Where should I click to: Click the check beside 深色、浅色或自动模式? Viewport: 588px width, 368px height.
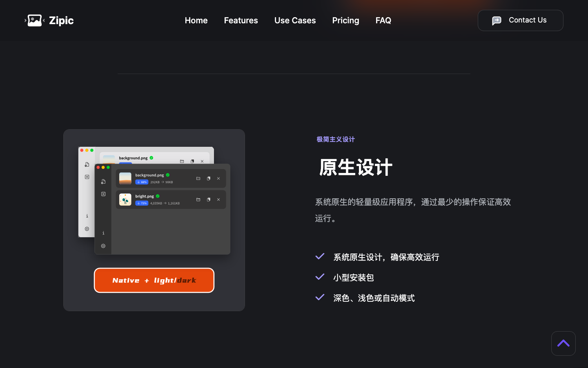(x=320, y=297)
